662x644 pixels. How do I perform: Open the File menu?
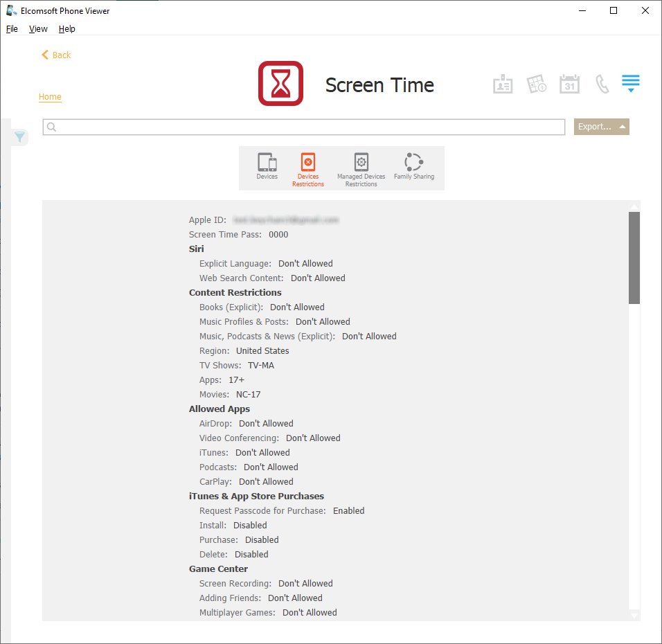pyautogui.click(x=12, y=29)
